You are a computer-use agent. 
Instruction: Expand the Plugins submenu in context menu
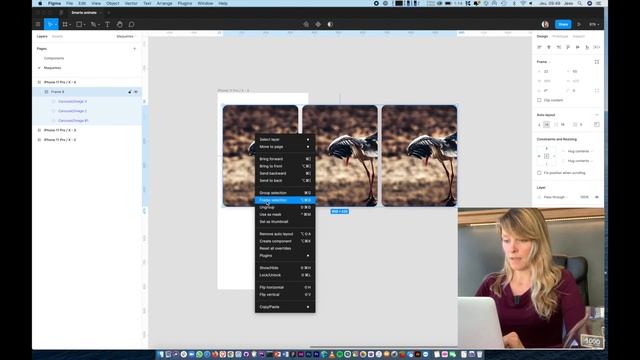(x=285, y=256)
